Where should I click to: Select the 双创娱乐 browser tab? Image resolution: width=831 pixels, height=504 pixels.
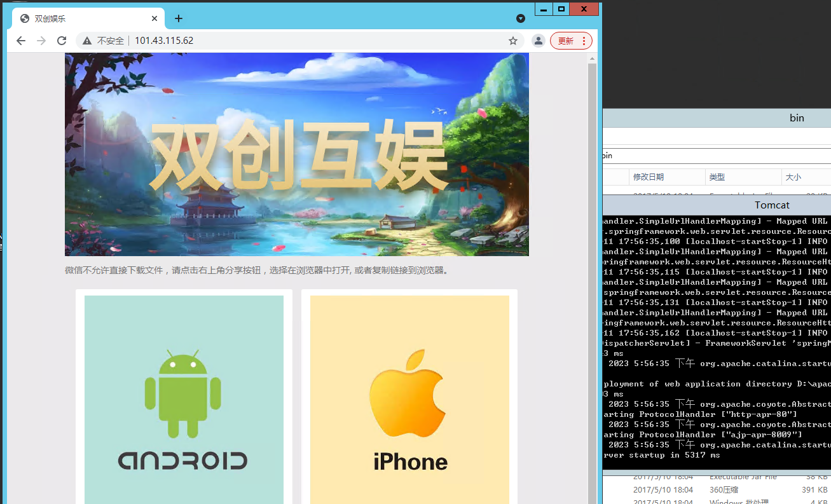click(x=83, y=18)
